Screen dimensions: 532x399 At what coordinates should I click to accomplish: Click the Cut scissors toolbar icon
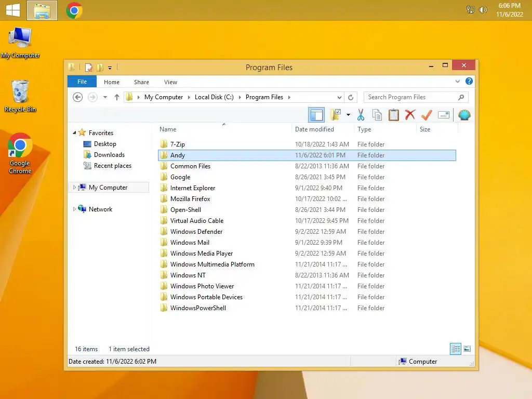pos(361,115)
